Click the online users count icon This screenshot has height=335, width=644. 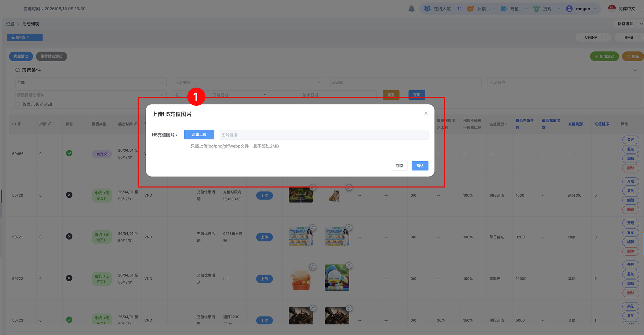[427, 9]
